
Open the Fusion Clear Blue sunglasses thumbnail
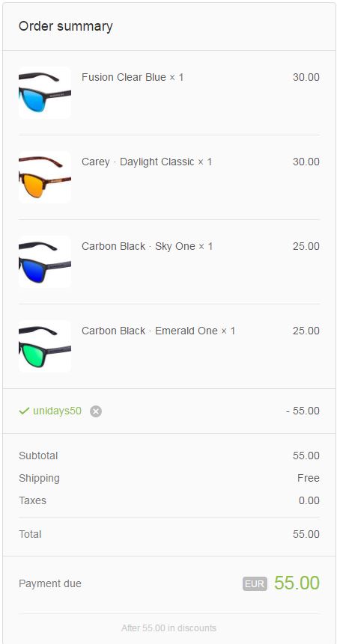45,93
